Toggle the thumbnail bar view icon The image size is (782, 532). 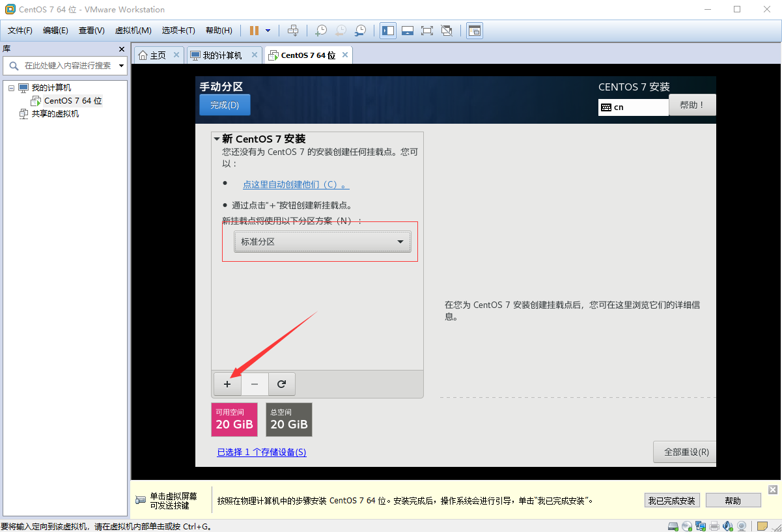click(x=408, y=31)
